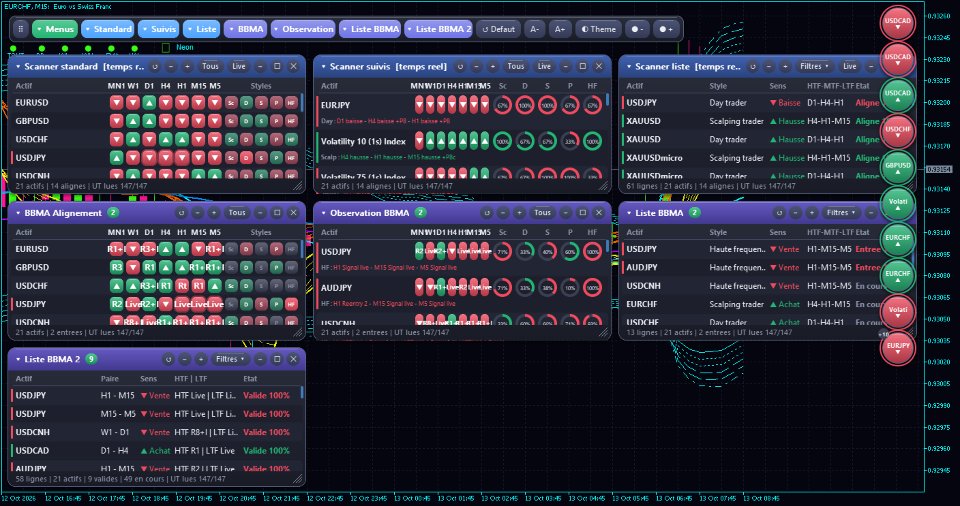Open Filtres dropdown in Scanner liste
960x506 pixels.
814,66
